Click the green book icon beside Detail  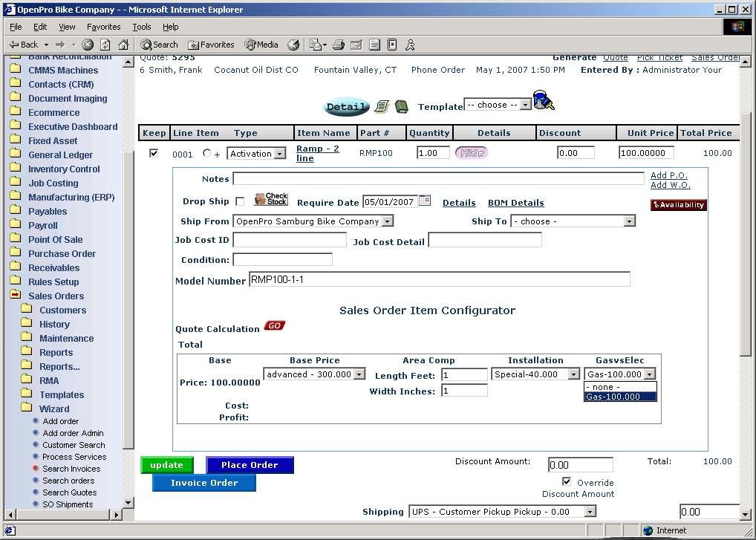401,106
